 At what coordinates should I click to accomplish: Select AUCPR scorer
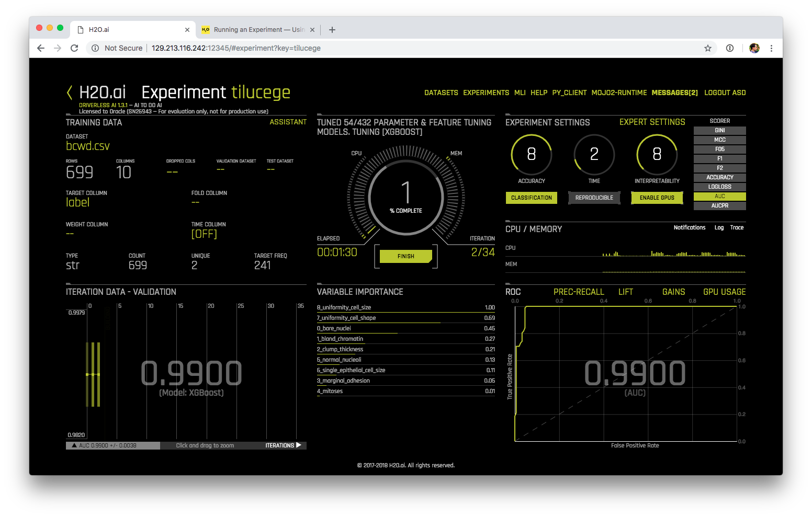720,205
